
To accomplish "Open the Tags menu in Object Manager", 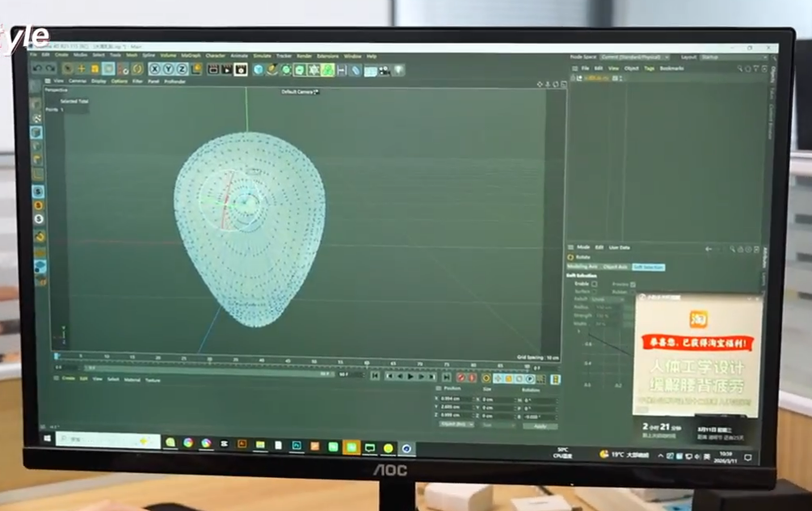I will 649,69.
